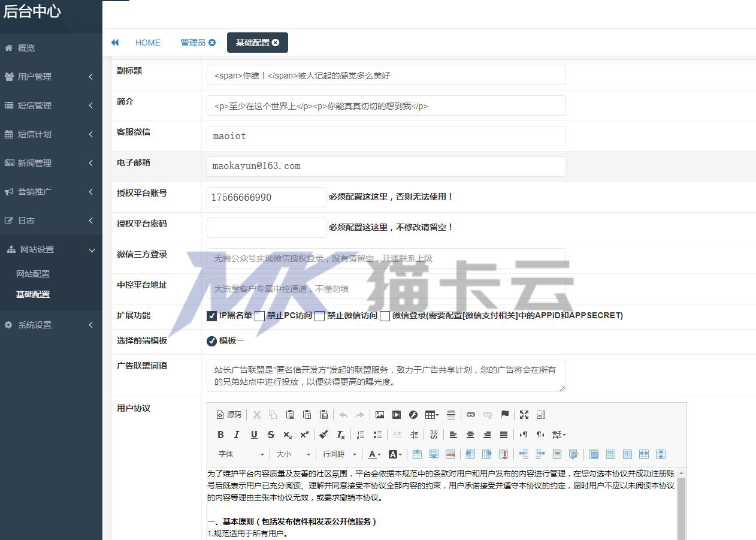Open the text color dropdown

[374, 454]
